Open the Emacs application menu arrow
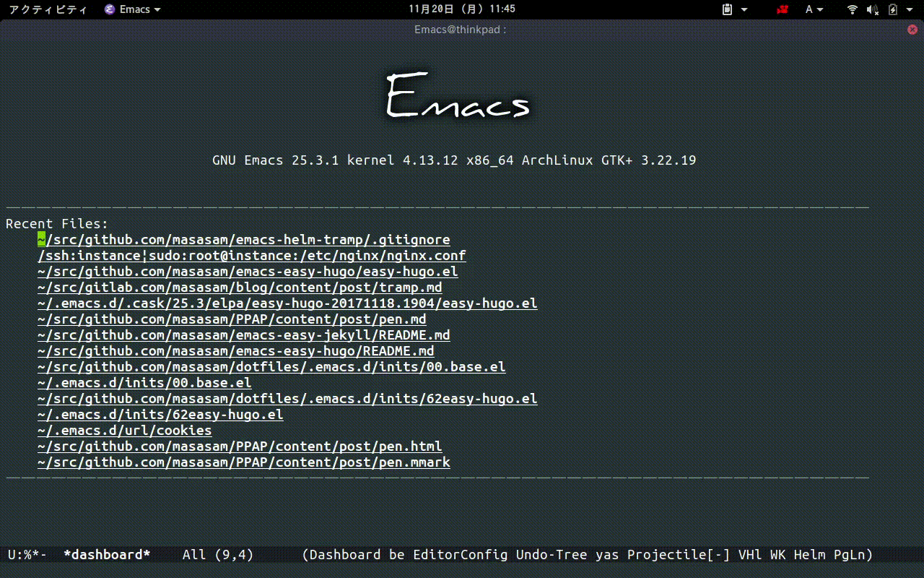The height and width of the screenshot is (578, 924). [x=157, y=9]
